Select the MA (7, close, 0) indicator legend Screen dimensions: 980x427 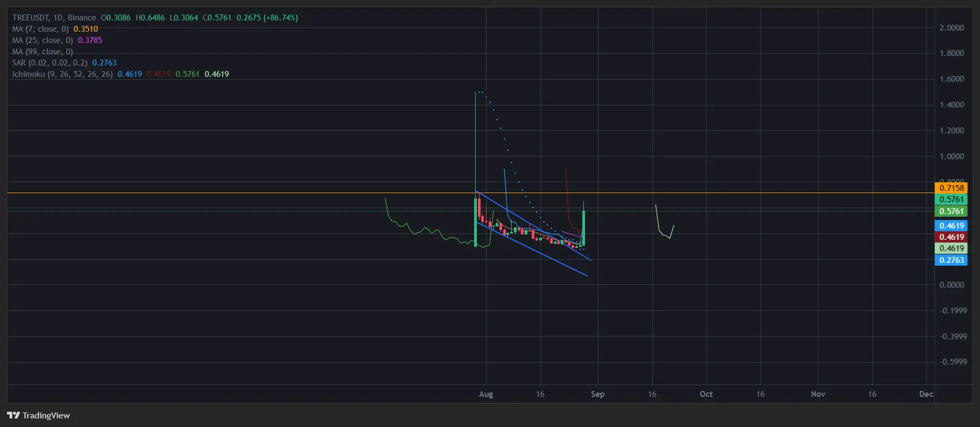click(40, 29)
